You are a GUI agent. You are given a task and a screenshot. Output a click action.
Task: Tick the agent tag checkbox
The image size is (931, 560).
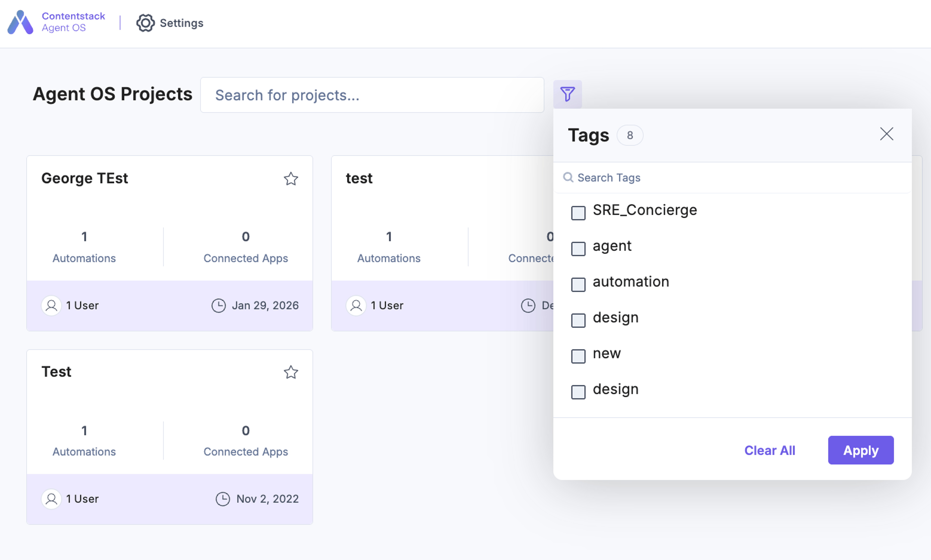(x=578, y=249)
